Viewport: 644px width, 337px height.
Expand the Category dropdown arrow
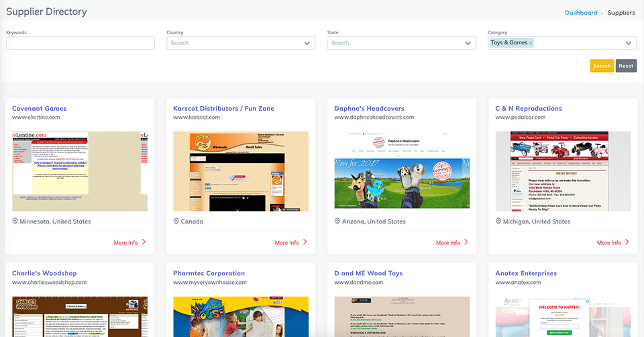629,43
